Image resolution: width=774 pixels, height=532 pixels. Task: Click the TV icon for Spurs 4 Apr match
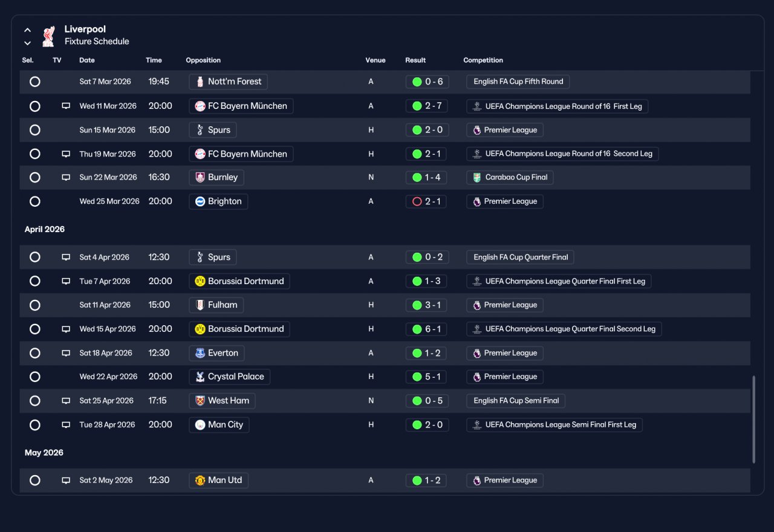pyautogui.click(x=66, y=258)
